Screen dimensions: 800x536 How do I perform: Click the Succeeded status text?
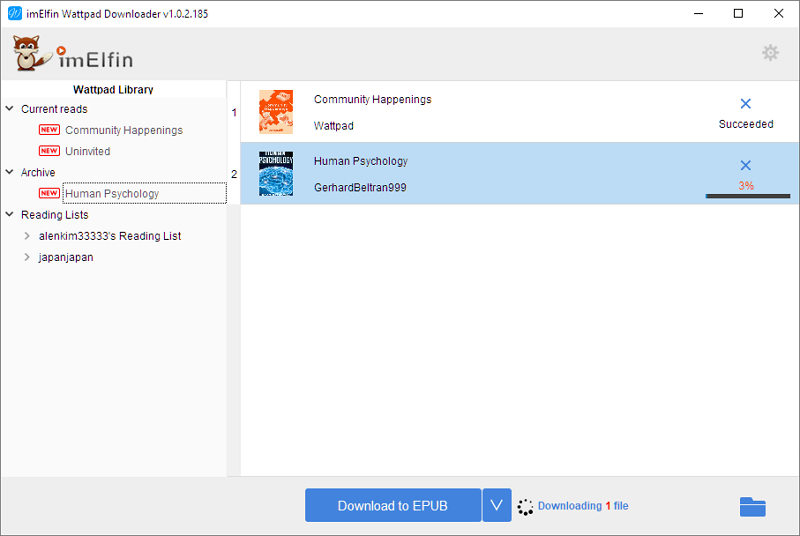click(x=746, y=124)
